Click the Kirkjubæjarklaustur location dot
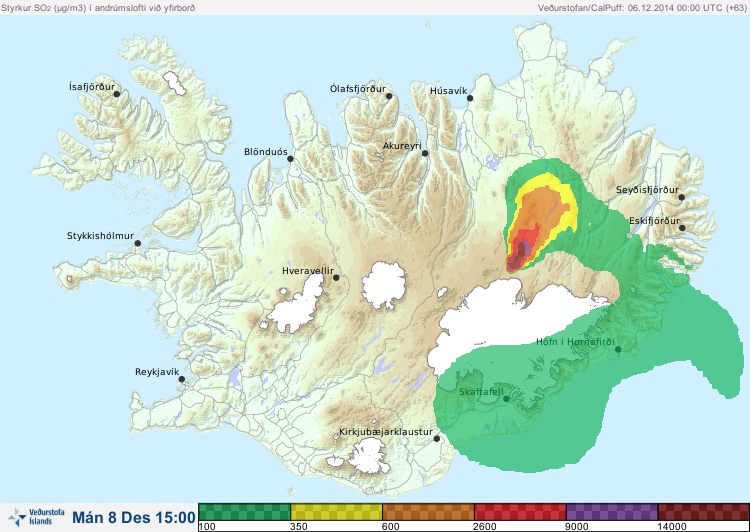This screenshot has height=532, width=750. click(x=437, y=439)
